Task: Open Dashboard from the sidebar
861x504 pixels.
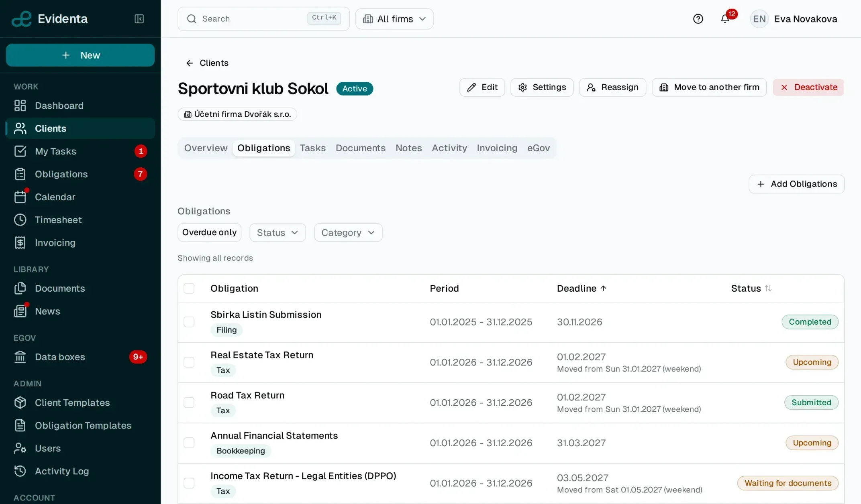Action: coord(80,106)
